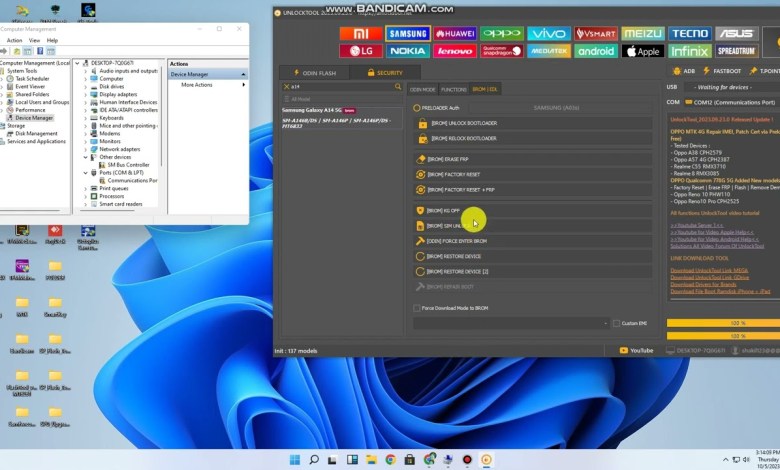Screen dimensions: 780x470
Task: Select the LG brand logo
Action: (361, 51)
